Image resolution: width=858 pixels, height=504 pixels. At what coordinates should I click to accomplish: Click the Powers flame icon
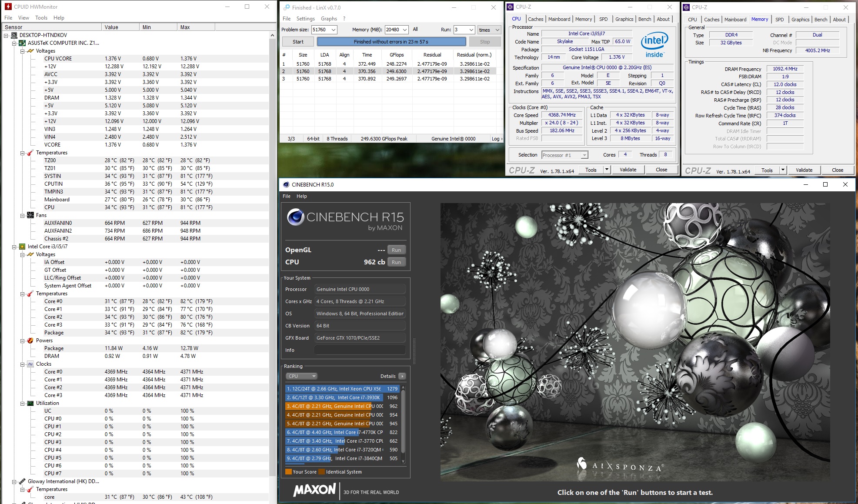[30, 340]
